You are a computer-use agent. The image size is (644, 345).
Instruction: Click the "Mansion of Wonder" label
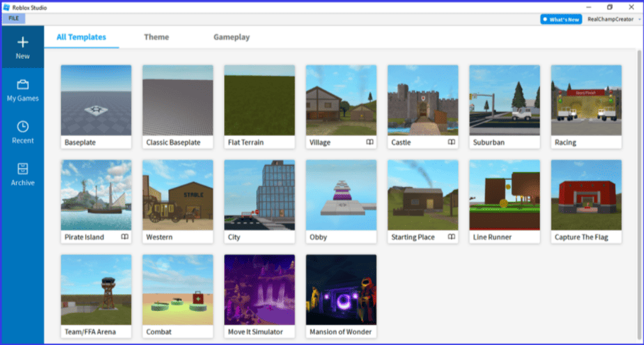[340, 332]
